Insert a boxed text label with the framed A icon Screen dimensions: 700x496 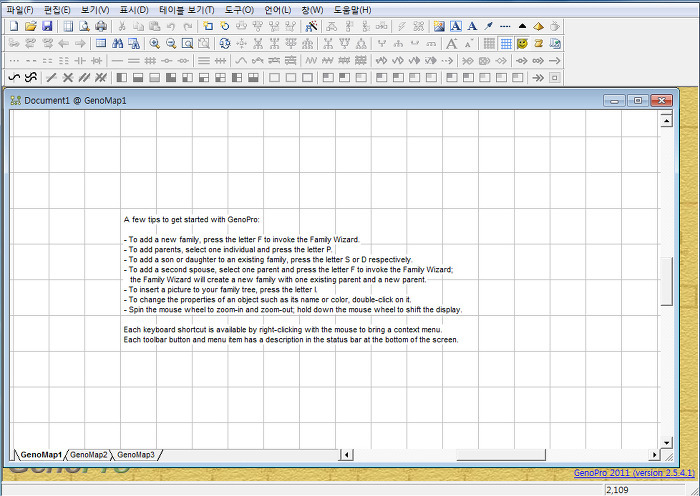coord(455,26)
